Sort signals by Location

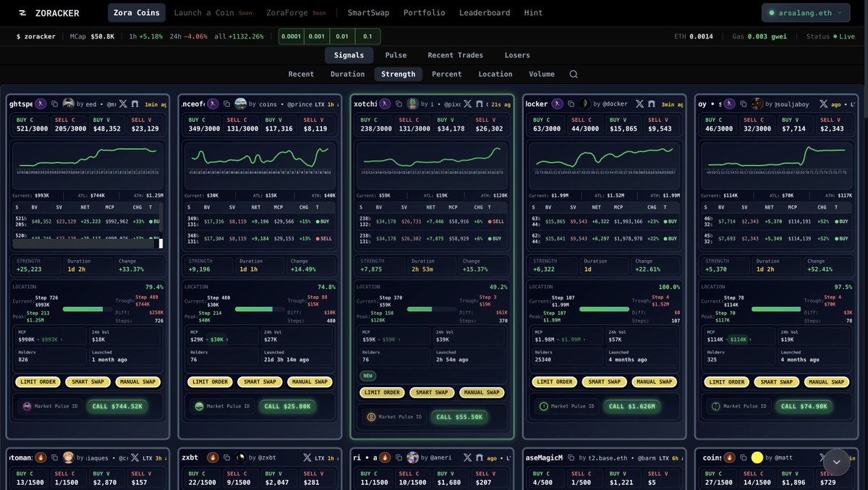coord(495,74)
